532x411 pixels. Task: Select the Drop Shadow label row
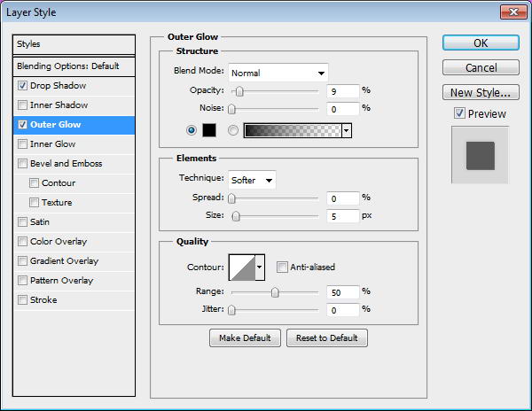coord(74,86)
